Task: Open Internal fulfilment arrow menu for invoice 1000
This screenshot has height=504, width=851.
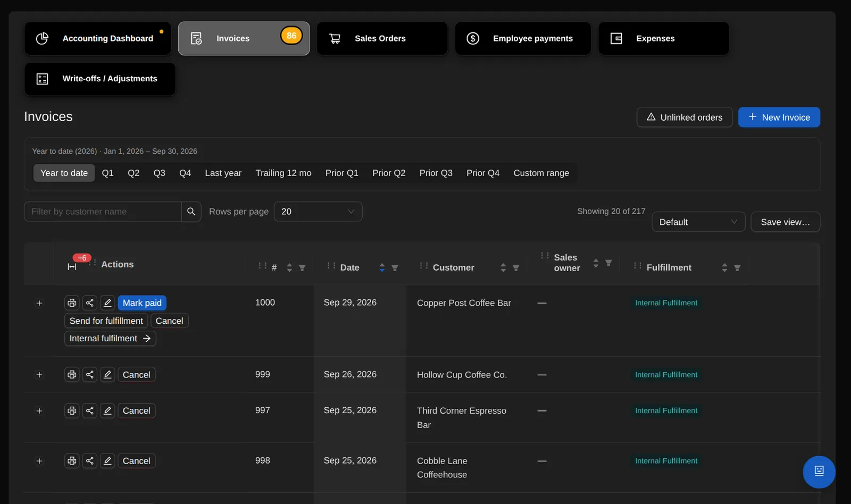Action: pos(110,339)
